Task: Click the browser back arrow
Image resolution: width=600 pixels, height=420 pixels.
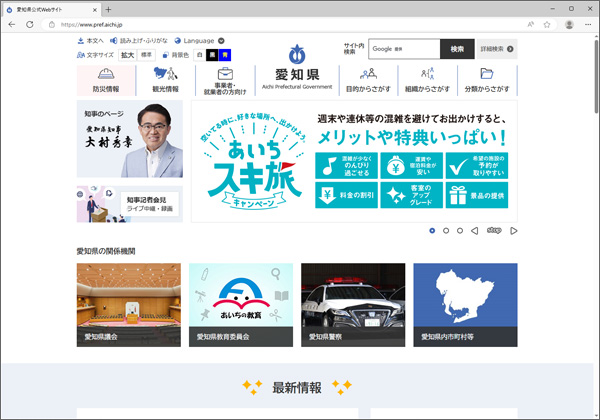Action: point(12,24)
